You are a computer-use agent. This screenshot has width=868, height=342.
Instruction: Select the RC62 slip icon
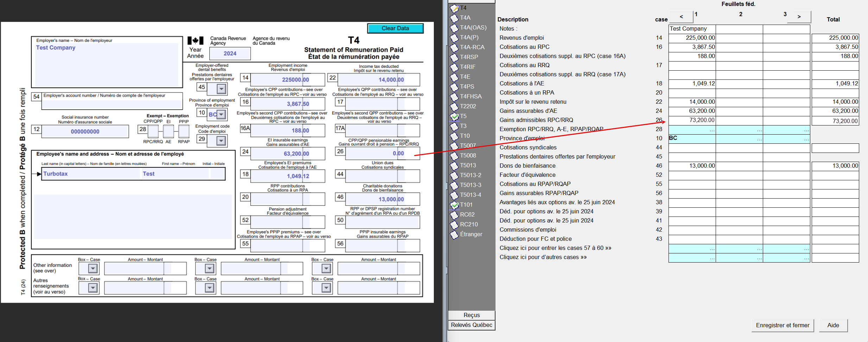455,215
